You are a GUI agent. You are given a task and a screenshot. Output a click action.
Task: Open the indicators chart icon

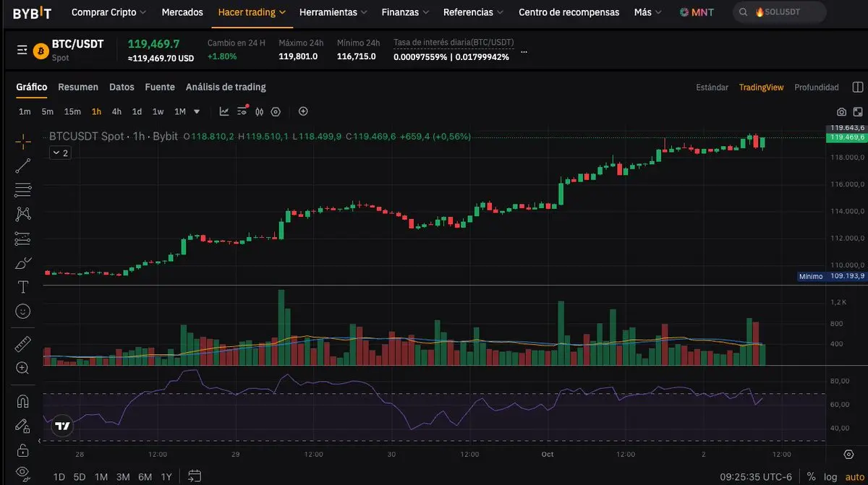point(224,111)
